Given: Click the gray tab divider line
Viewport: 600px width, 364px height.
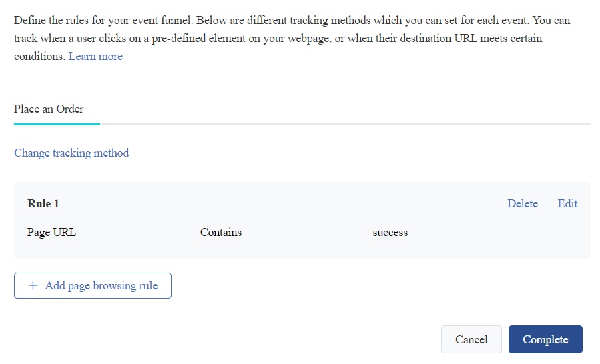Looking at the screenshot, I should pyautogui.click(x=345, y=124).
